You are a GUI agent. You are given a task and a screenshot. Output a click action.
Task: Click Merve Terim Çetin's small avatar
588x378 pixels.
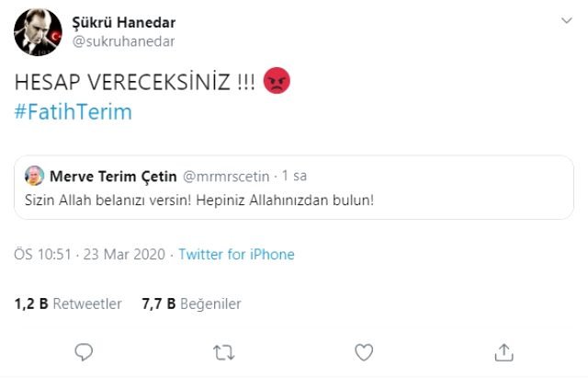[x=34, y=175]
